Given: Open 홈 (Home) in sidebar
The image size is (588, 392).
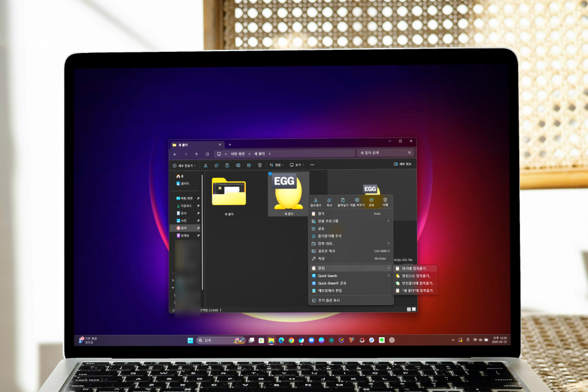Looking at the screenshot, I should coord(180,176).
